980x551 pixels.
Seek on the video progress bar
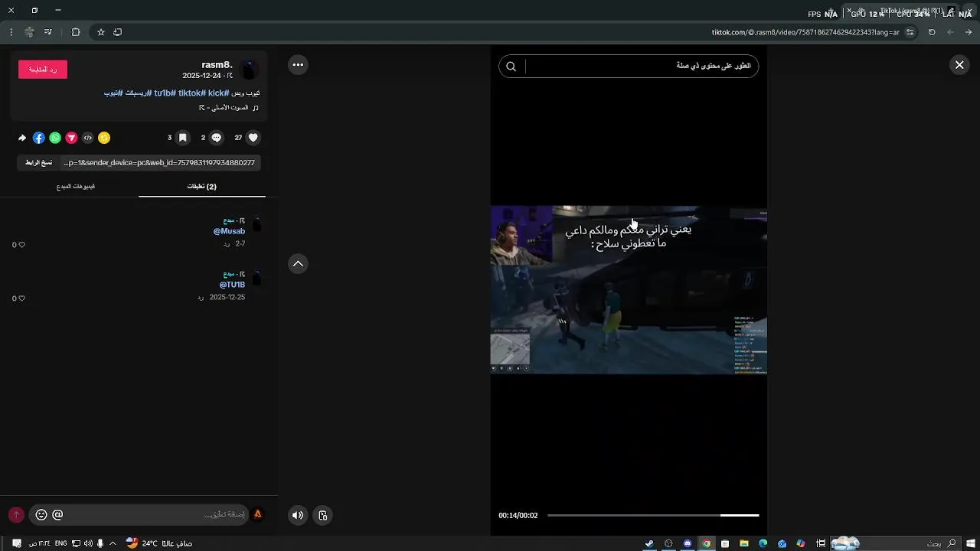pyautogui.click(x=653, y=515)
